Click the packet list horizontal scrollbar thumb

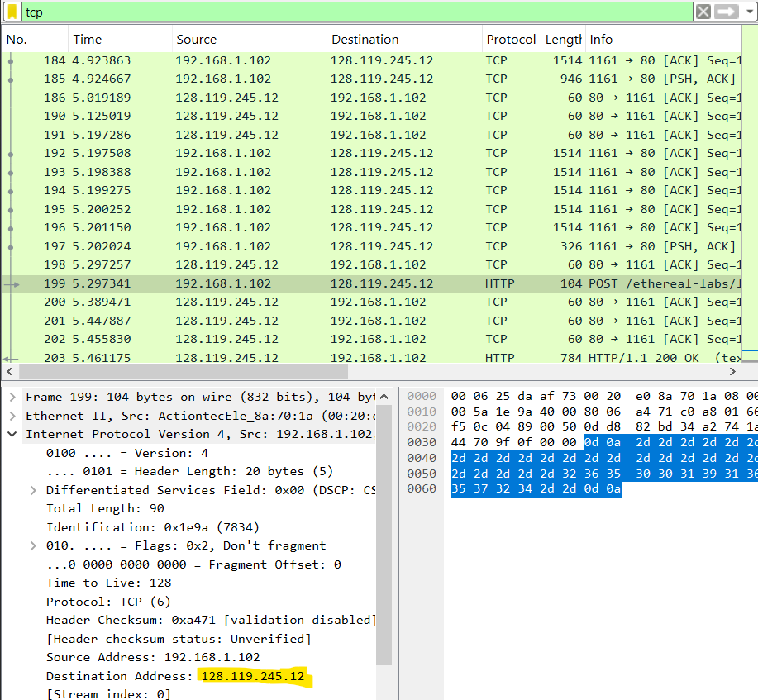[184, 371]
